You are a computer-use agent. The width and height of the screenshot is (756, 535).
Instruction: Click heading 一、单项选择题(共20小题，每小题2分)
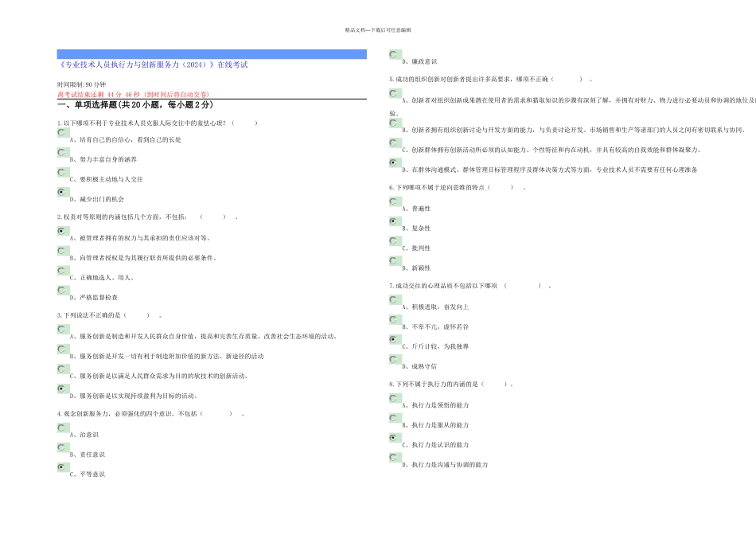point(135,104)
